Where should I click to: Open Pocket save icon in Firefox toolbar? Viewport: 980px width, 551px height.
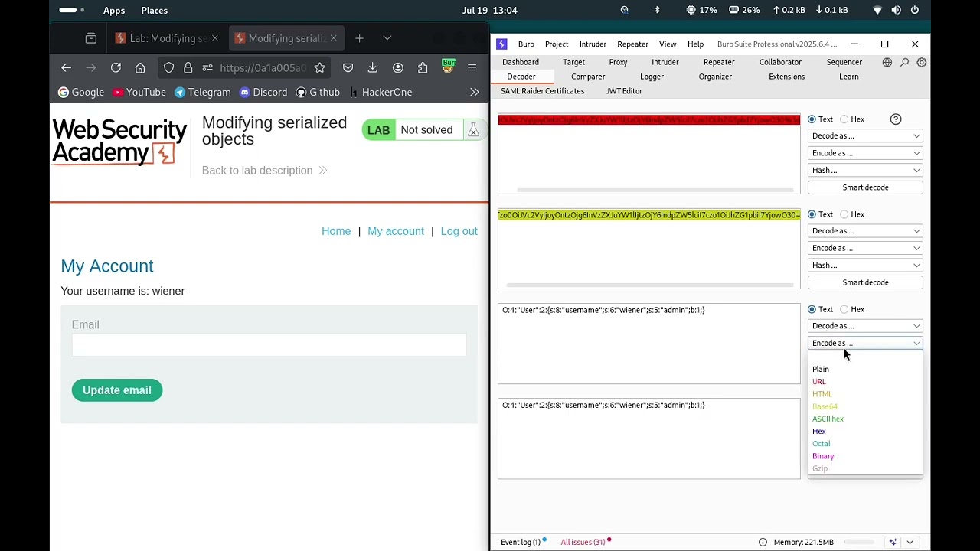click(348, 68)
